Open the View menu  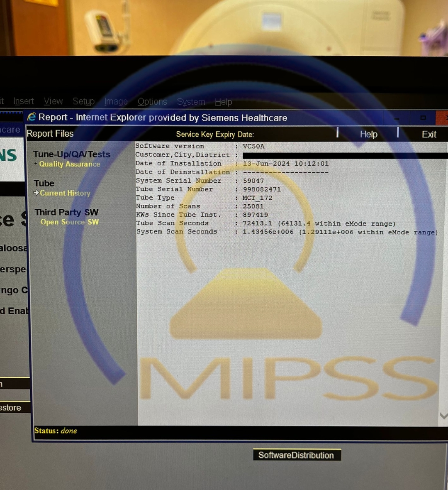tap(53, 101)
